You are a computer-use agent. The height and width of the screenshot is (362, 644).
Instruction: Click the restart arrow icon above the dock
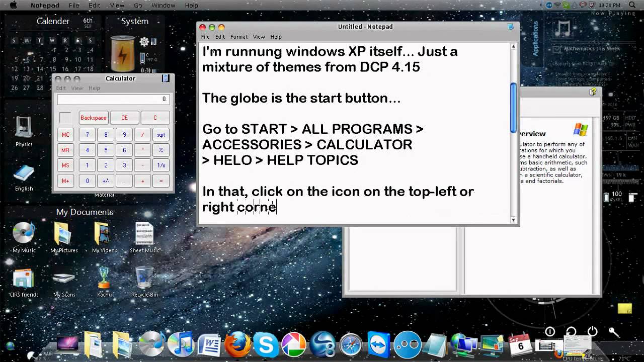tap(571, 331)
